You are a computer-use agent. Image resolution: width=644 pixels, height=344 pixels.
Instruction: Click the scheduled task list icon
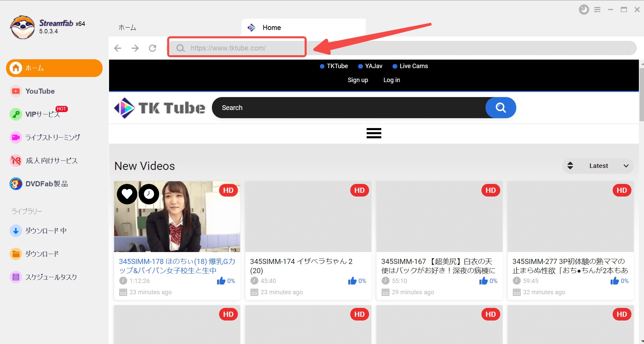pos(16,277)
